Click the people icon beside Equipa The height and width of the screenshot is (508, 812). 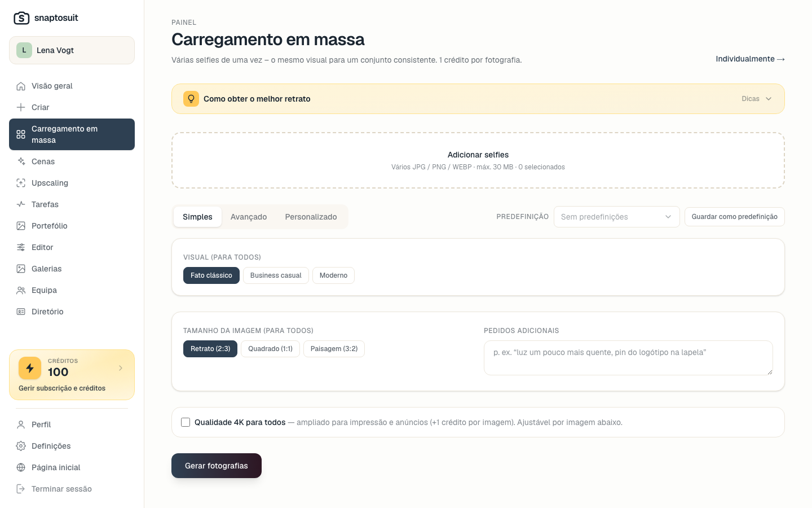pyautogui.click(x=21, y=290)
